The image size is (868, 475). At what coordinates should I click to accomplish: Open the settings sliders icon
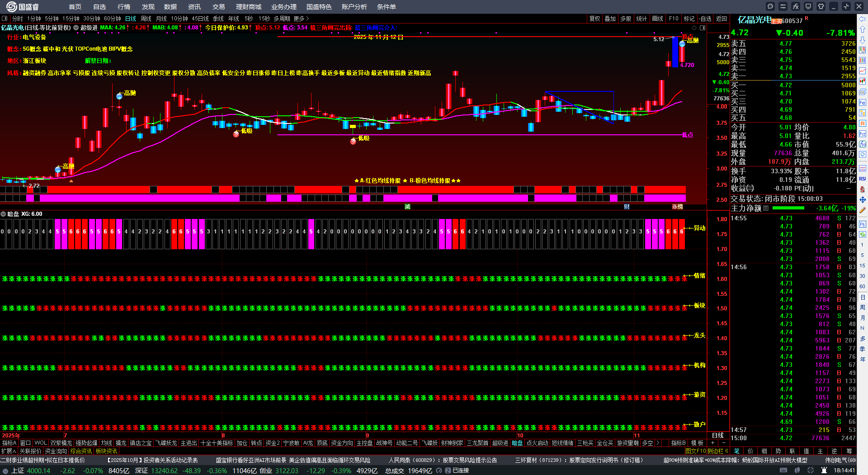(783, 6)
